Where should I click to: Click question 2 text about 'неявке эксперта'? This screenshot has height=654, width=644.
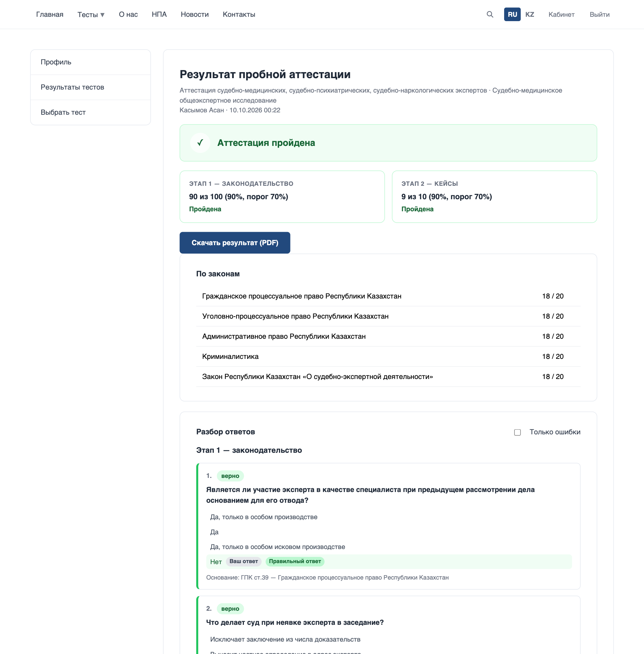pyautogui.click(x=295, y=622)
